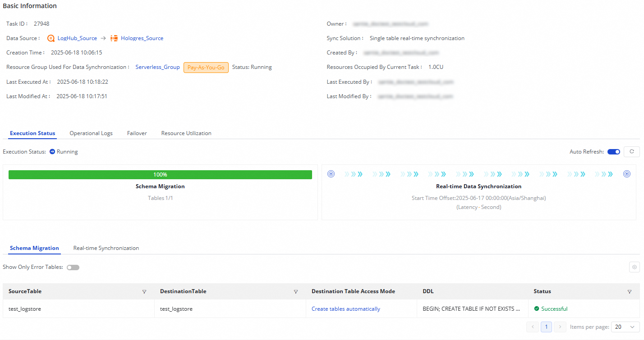Open the LogHub_Source link

point(77,38)
